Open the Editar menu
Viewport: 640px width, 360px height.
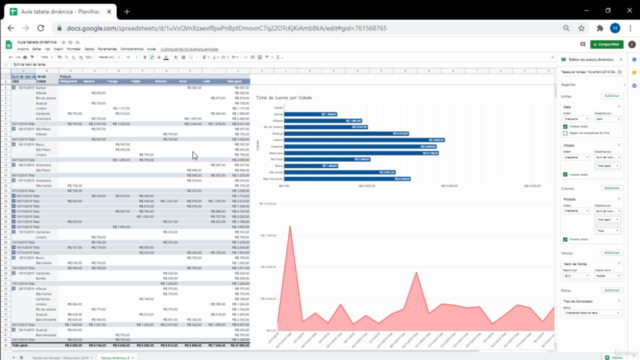coord(37,49)
